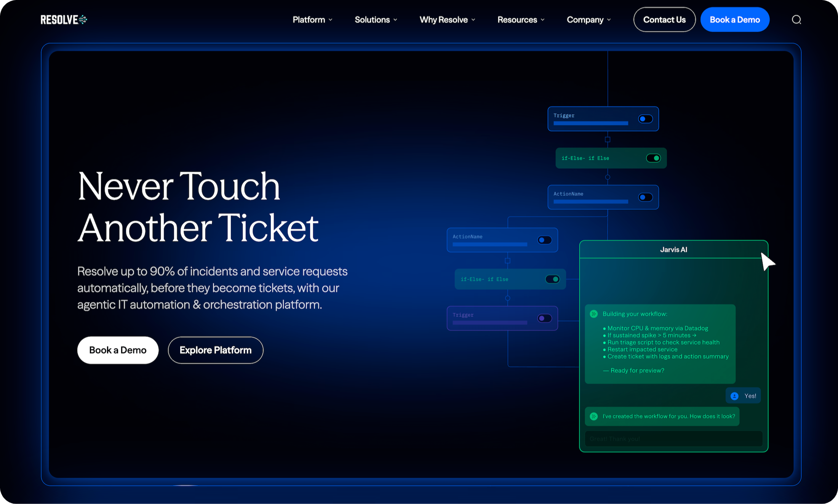
Task: Click the small square connector below top Trigger node
Action: click(608, 139)
